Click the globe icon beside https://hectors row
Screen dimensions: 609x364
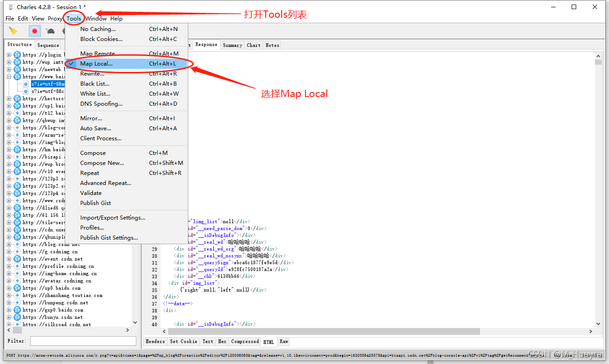click(x=17, y=98)
